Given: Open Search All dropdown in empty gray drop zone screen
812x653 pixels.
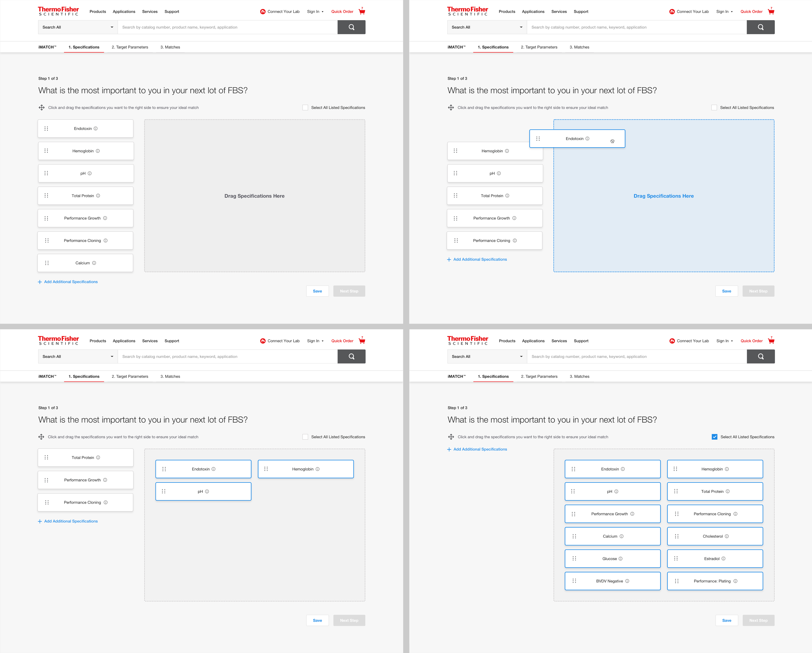Looking at the screenshot, I should pyautogui.click(x=78, y=27).
